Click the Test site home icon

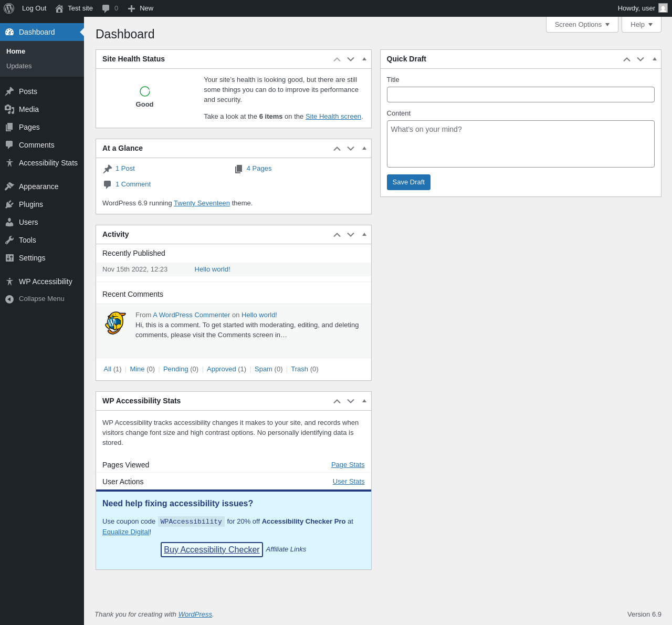(59, 8)
